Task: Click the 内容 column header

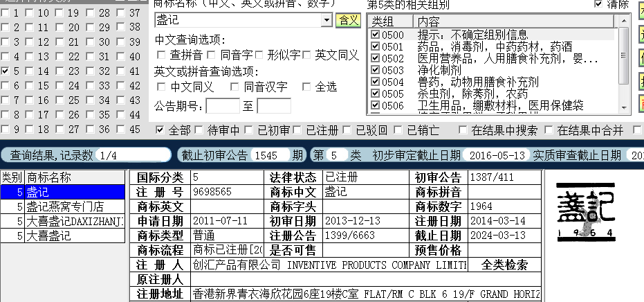Action: click(x=514, y=21)
